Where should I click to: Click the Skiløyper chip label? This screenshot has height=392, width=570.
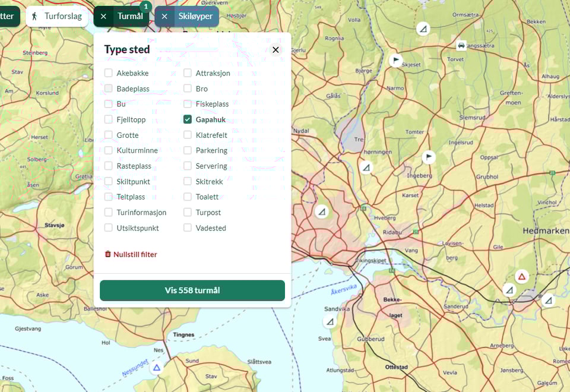pyautogui.click(x=195, y=17)
